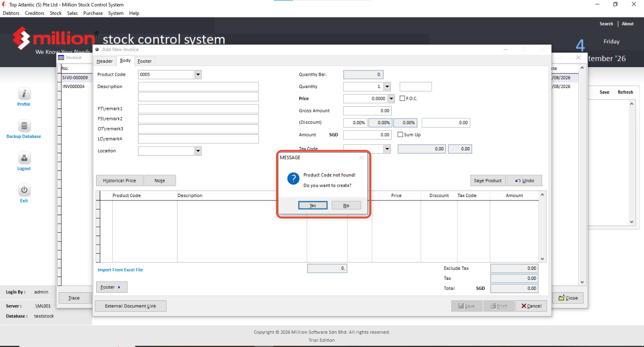Click the Logout icon
This screenshot has width=644, height=347.
tap(24, 158)
